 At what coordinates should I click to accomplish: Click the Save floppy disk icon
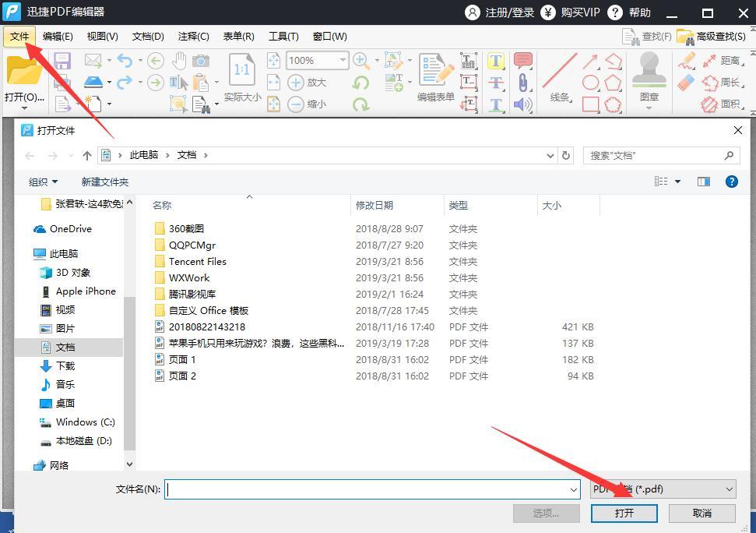pyautogui.click(x=63, y=61)
